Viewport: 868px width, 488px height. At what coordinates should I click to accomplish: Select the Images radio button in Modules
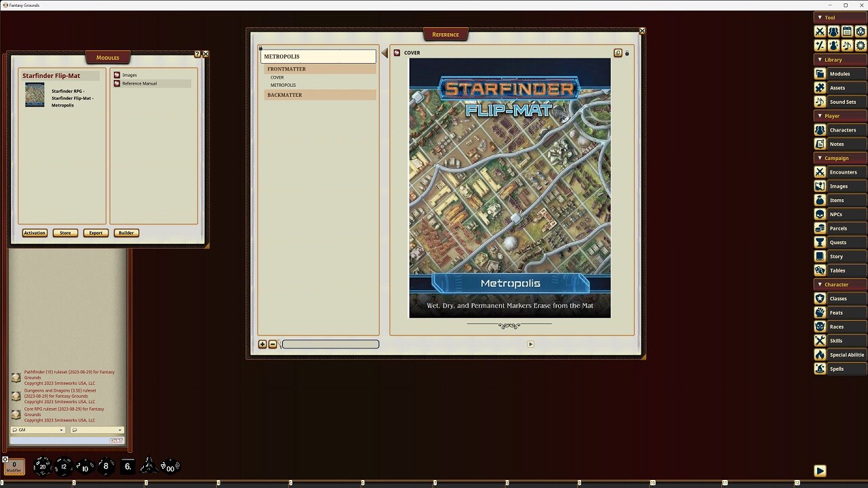pos(117,75)
